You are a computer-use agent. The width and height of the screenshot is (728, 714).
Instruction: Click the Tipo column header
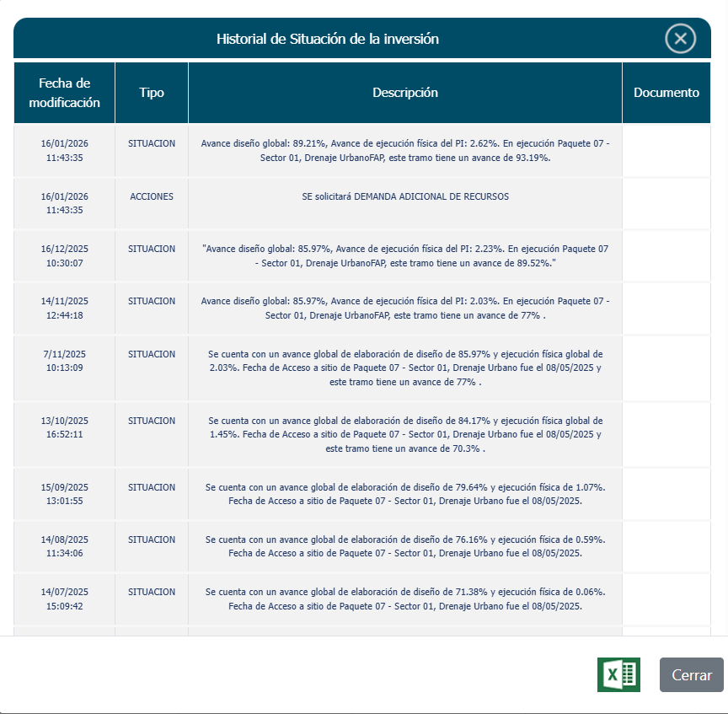coord(152,93)
